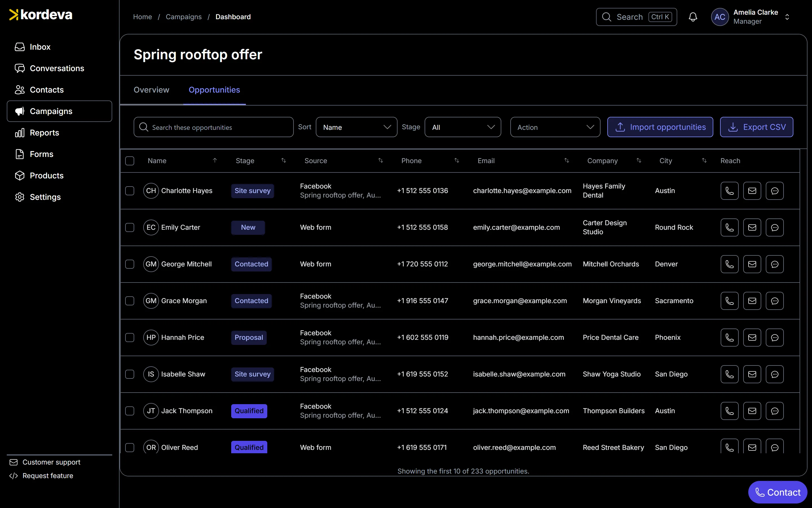Sort table by Stage column arrows
Screen dimensions: 812x508
coord(284,161)
